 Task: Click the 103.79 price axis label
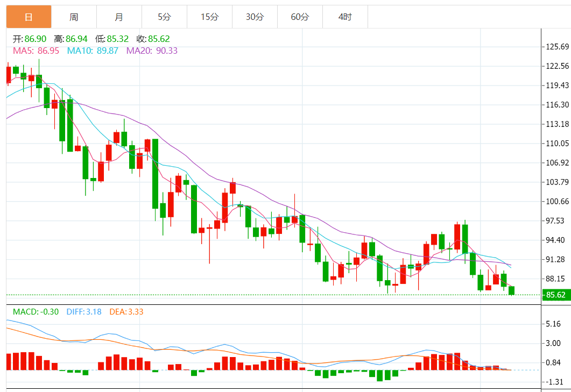pos(557,182)
